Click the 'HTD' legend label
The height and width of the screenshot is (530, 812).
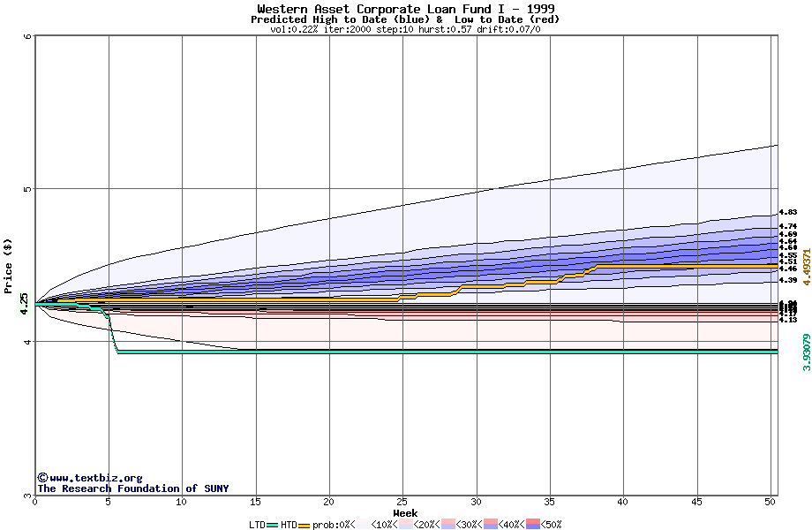tap(289, 525)
